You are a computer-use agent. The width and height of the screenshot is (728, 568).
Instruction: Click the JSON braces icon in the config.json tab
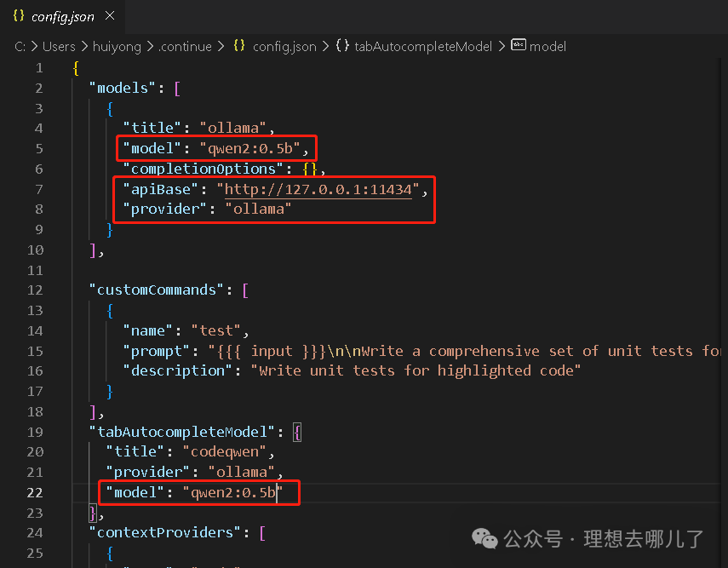point(19,17)
